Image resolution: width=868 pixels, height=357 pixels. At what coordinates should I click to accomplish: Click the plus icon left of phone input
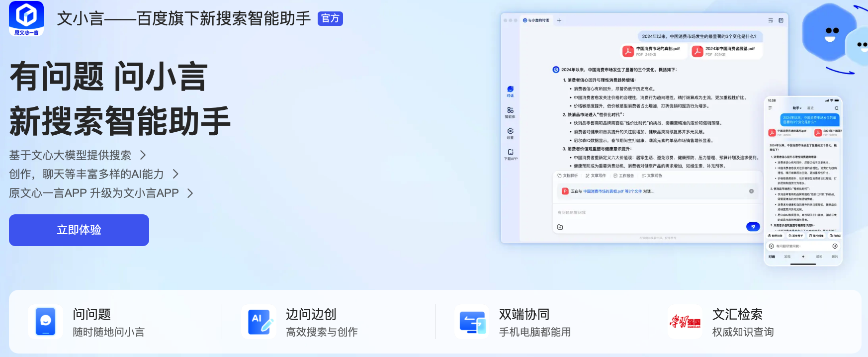coord(771,246)
